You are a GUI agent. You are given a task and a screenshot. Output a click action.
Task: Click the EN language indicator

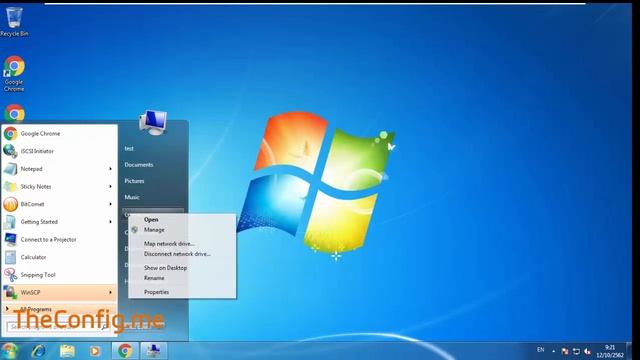pos(540,350)
